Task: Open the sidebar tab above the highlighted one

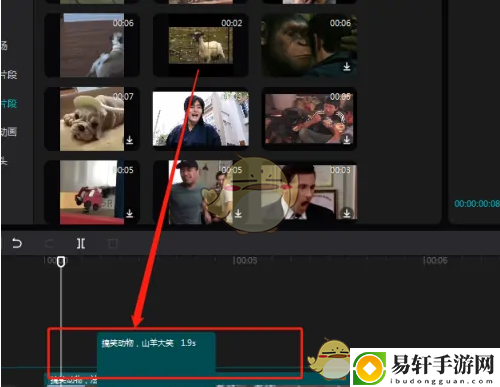Action: pyautogui.click(x=9, y=74)
